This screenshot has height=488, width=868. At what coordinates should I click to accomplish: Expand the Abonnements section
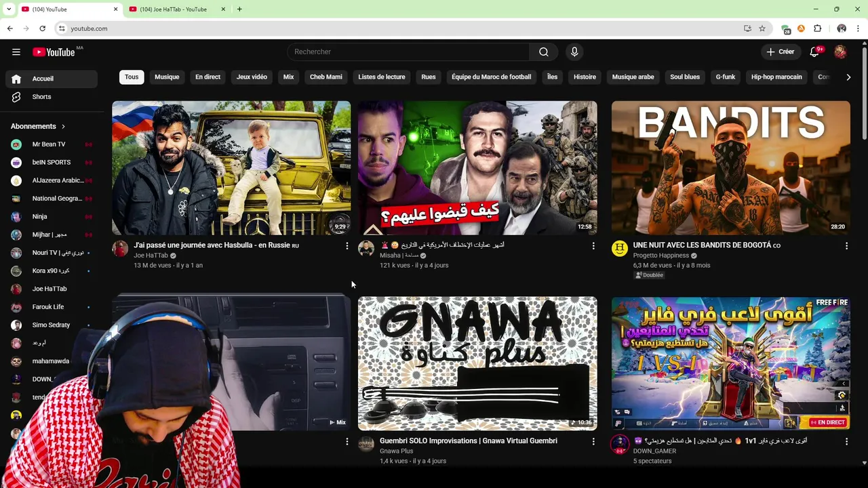(x=39, y=127)
